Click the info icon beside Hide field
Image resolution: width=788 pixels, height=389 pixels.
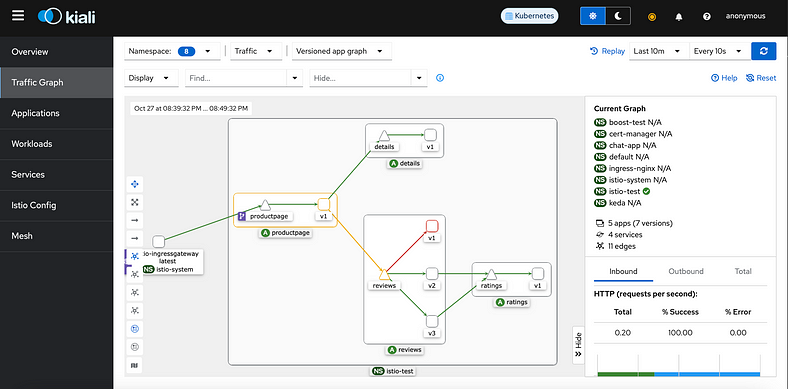pos(440,78)
